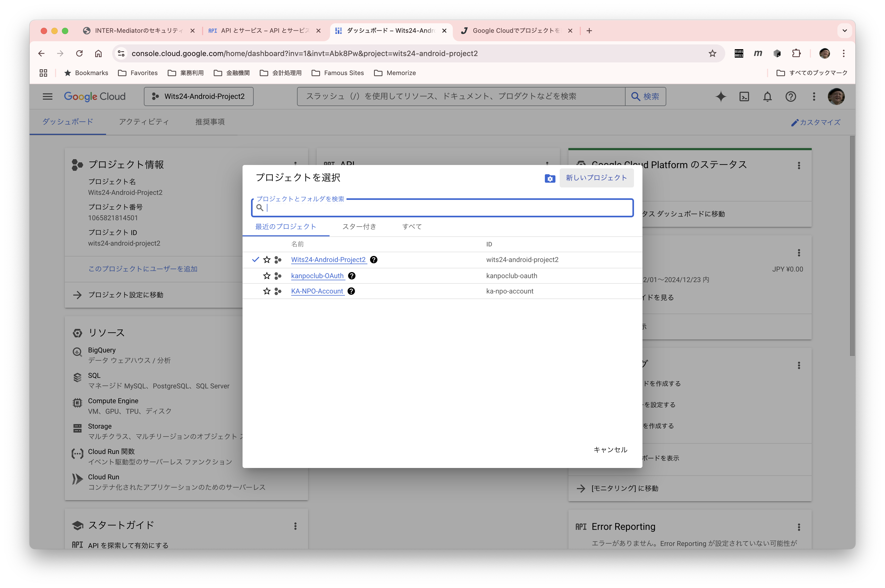This screenshot has width=885, height=588.
Task: Open help for Wits24-Android-Project2 row
Action: point(374,260)
